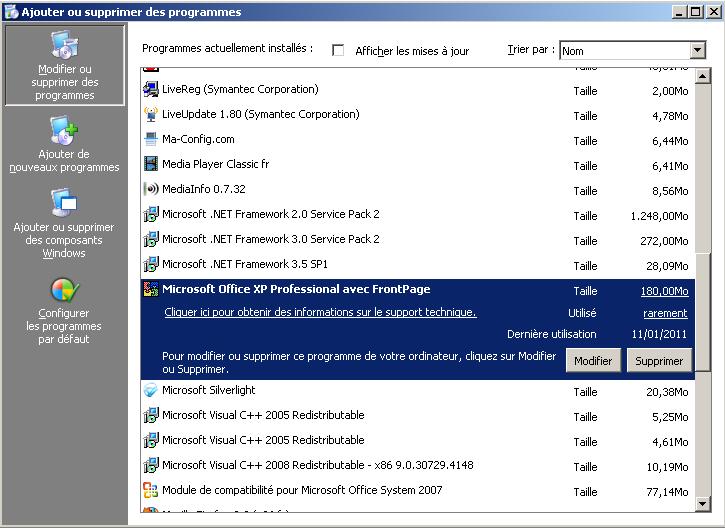Click the Modifier button
Image resolution: width=725 pixels, height=528 pixels.
tap(593, 361)
